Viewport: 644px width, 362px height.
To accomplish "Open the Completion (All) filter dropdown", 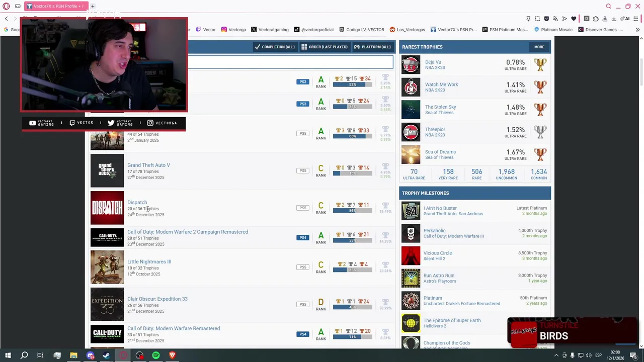I will (275, 47).
